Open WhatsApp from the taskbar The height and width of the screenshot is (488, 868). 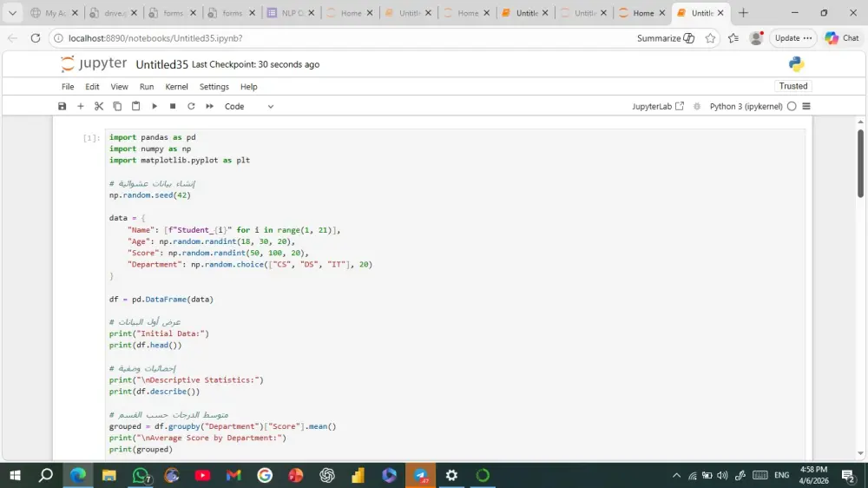coord(141,475)
